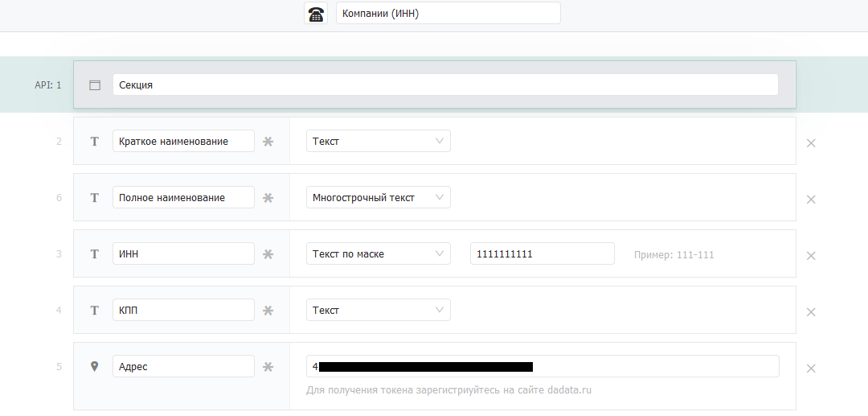This screenshot has height=416, width=868.
Task: Toggle required asterisk for the Адрес field
Action: 268,367
